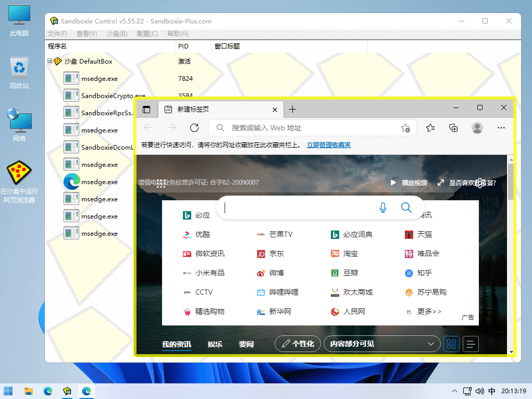Open the 微博 quick link
The height and width of the screenshot is (399, 532).
[x=270, y=273]
